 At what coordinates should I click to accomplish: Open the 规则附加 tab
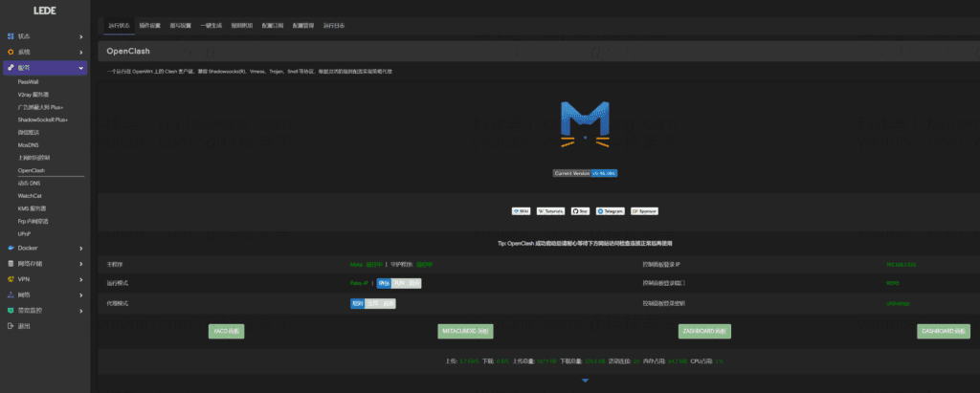pyautogui.click(x=241, y=26)
